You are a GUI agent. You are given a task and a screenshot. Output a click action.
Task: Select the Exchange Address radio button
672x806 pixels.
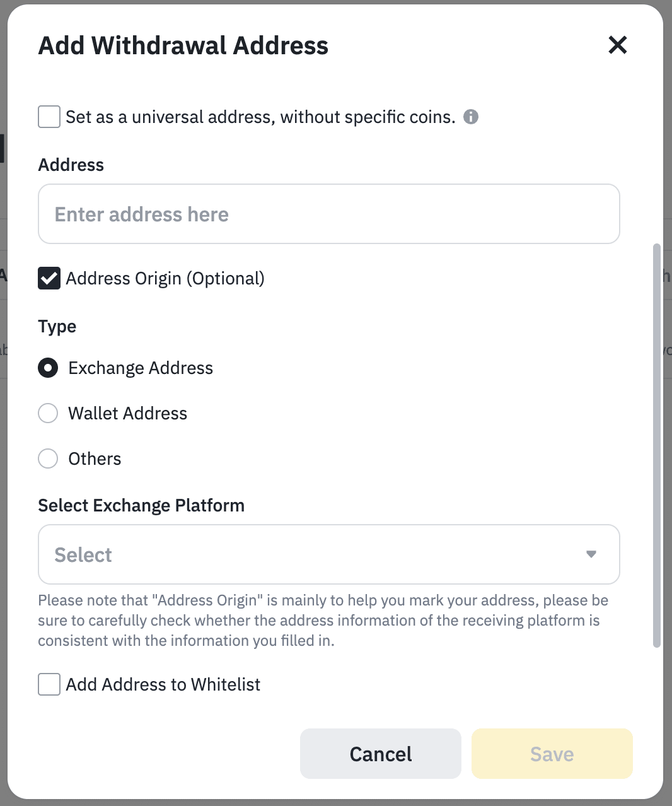click(x=48, y=368)
